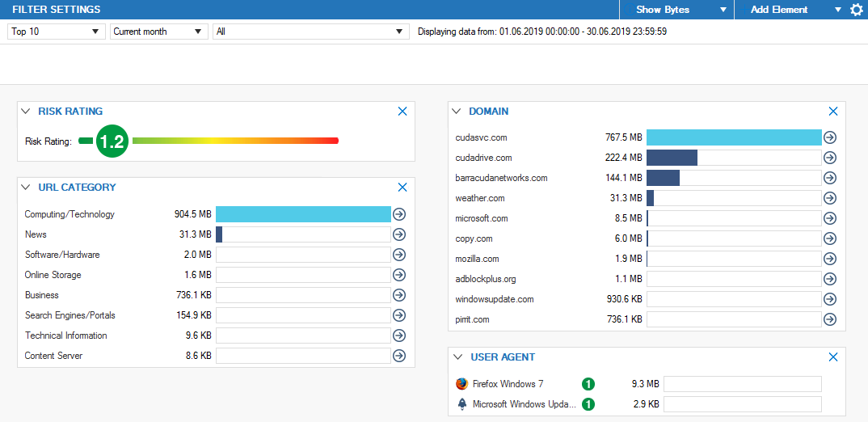Viewport: 868px width, 422px height.
Task: Click the Computing/Technology traffic bar
Action: [303, 214]
